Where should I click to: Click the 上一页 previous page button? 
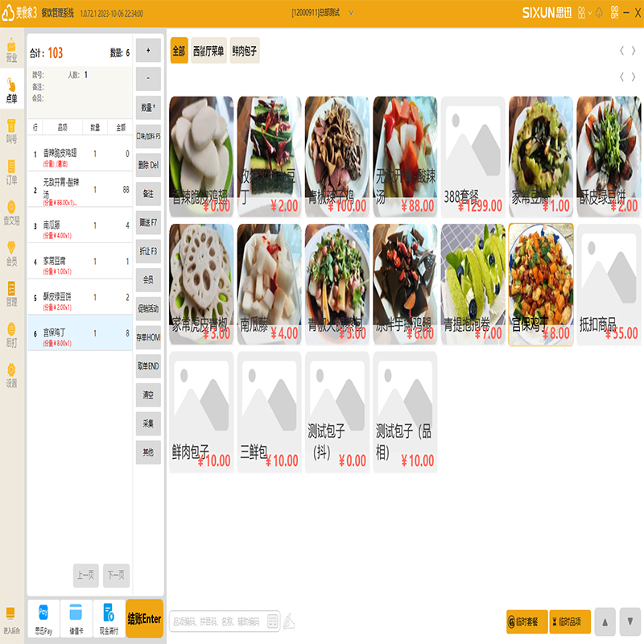[86, 575]
